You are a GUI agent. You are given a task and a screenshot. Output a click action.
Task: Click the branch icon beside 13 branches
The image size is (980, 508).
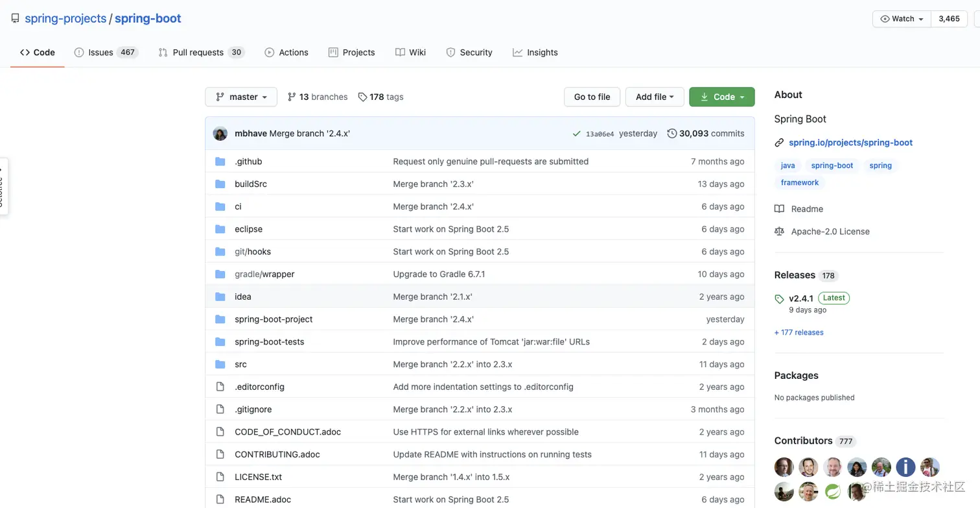point(292,97)
